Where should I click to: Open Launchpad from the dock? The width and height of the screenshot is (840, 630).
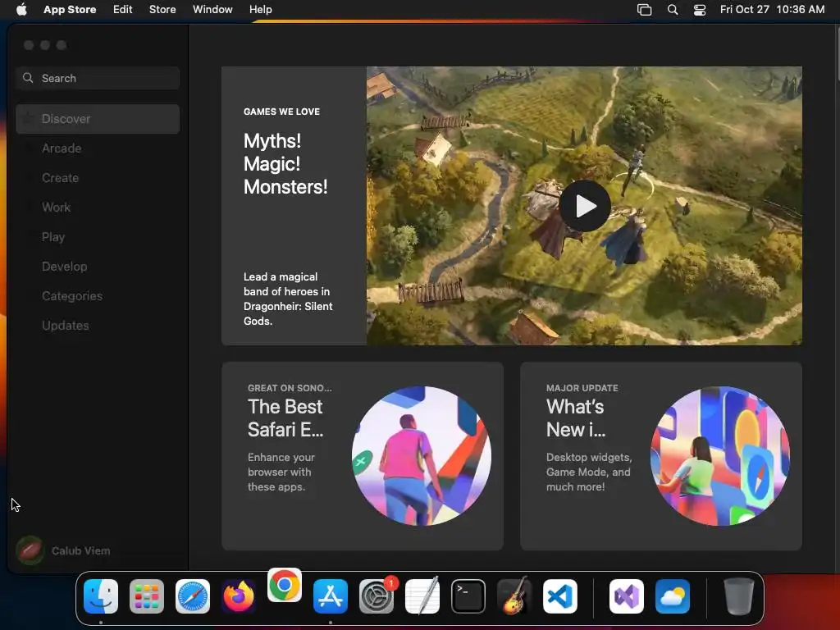coord(147,596)
